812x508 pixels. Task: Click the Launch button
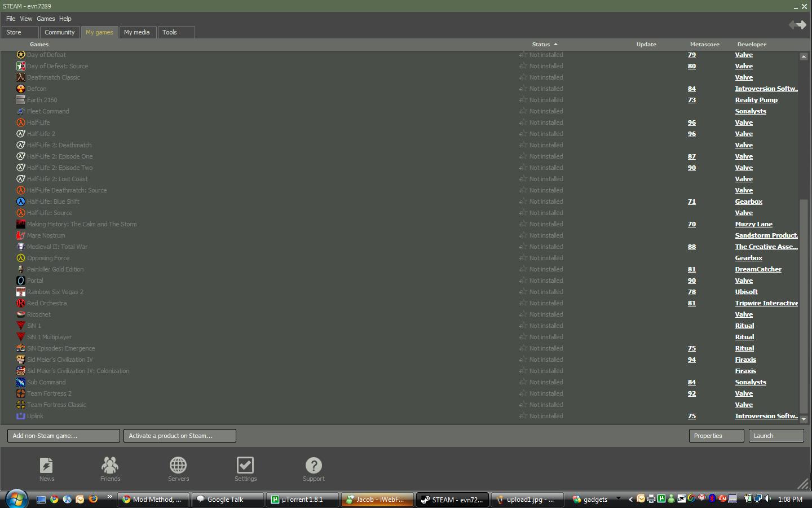776,436
